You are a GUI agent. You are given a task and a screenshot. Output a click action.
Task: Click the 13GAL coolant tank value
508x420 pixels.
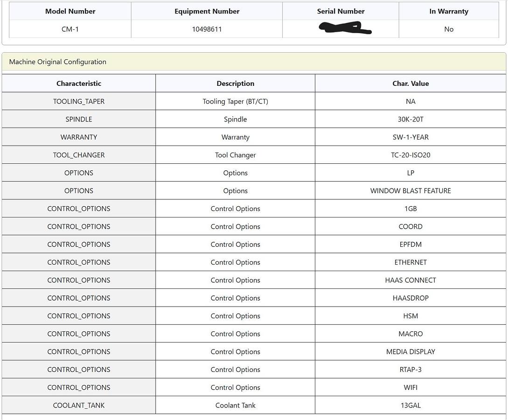(x=411, y=406)
